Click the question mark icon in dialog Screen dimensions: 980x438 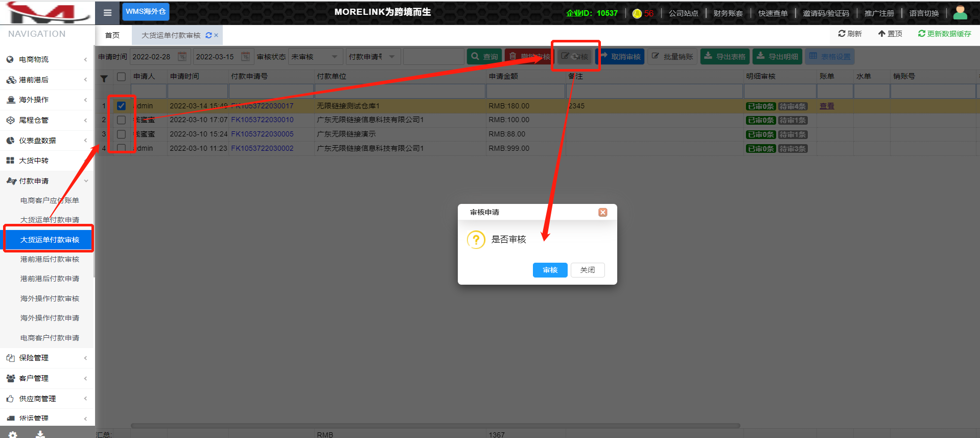click(x=476, y=239)
